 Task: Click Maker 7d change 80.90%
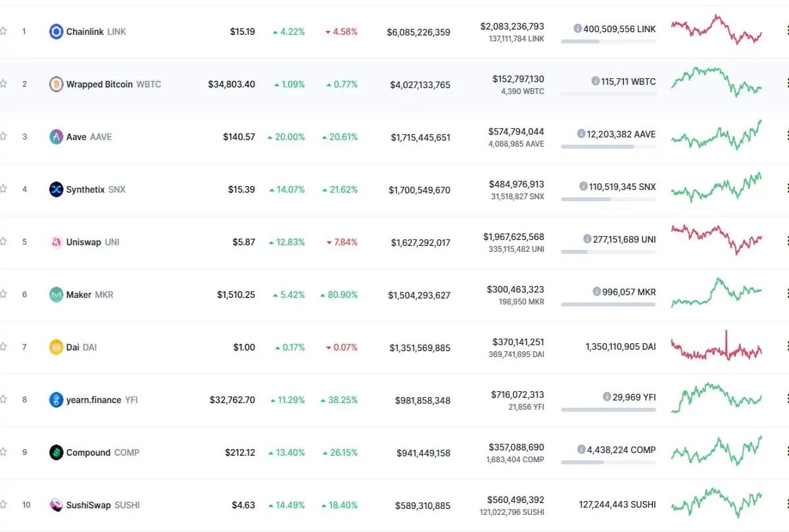(339, 295)
